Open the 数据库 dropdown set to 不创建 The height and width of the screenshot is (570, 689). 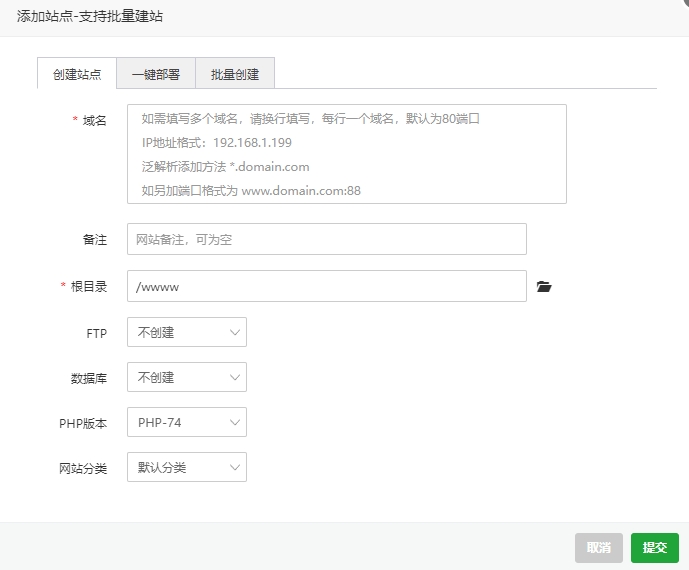[x=186, y=377]
